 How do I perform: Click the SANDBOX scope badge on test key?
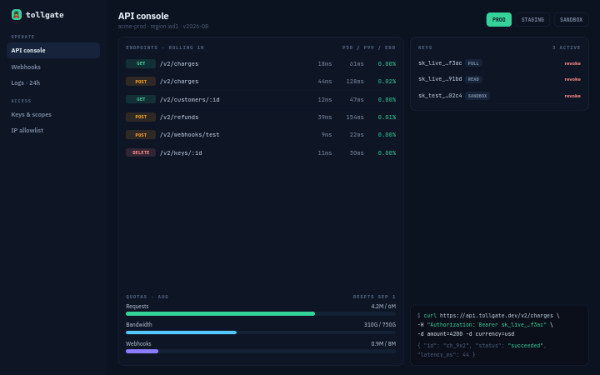[x=478, y=96]
